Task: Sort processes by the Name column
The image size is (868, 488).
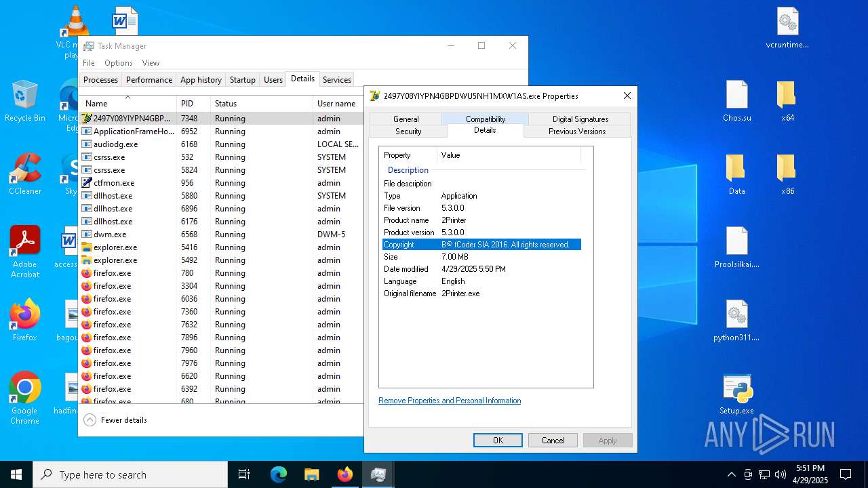Action: click(127, 103)
